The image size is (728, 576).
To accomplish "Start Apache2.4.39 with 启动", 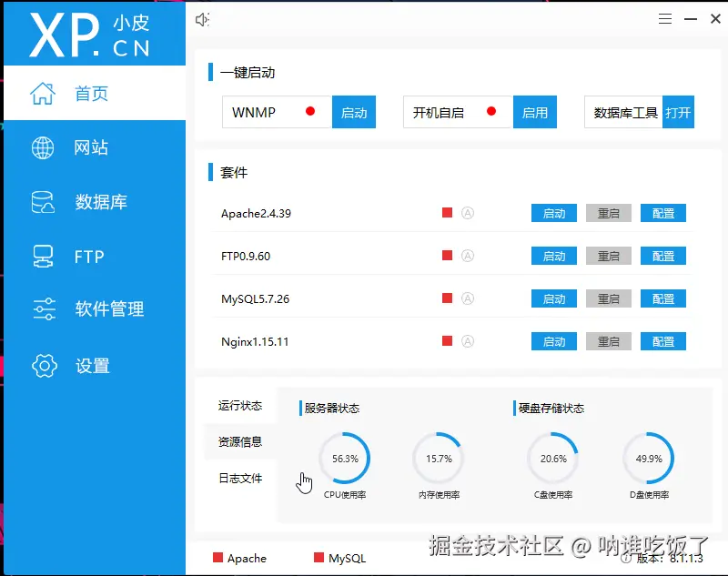I will point(554,213).
